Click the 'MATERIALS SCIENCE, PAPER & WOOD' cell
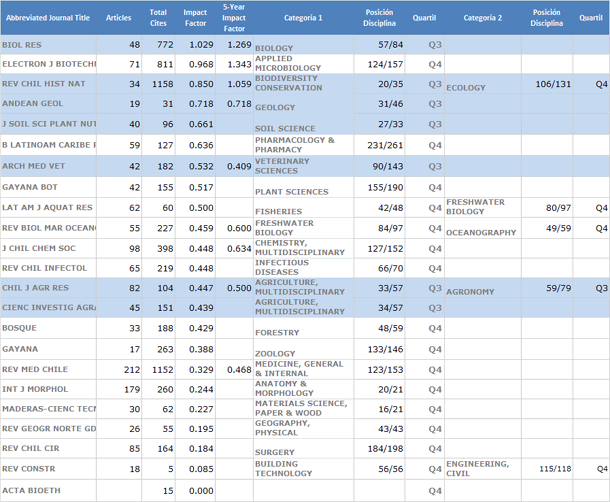This screenshot has width=610, height=502. 301,408
